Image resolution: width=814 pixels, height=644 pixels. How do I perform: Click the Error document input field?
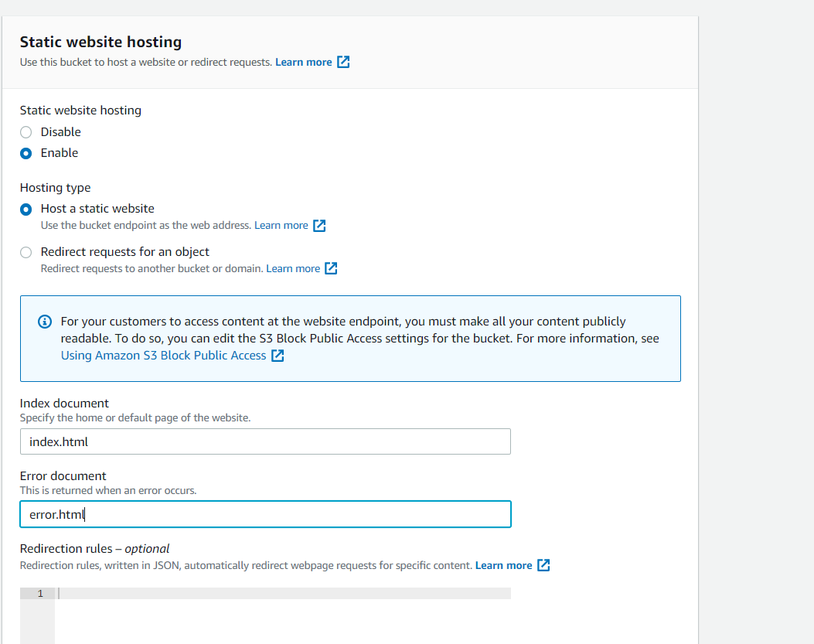click(x=265, y=514)
